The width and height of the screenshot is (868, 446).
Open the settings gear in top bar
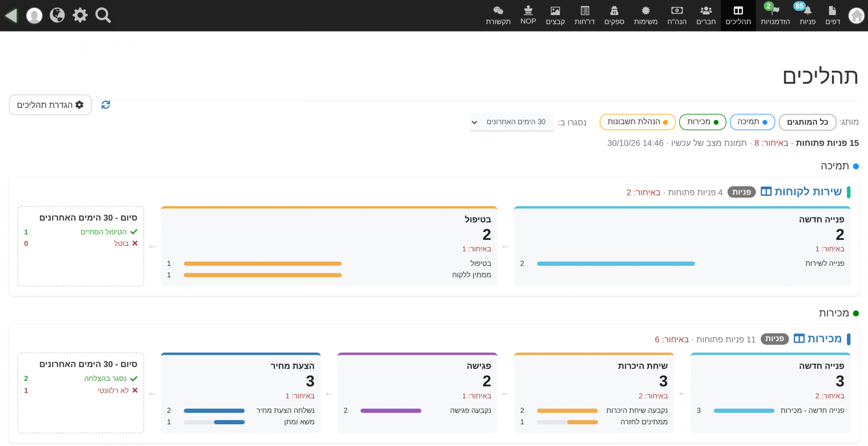80,16
